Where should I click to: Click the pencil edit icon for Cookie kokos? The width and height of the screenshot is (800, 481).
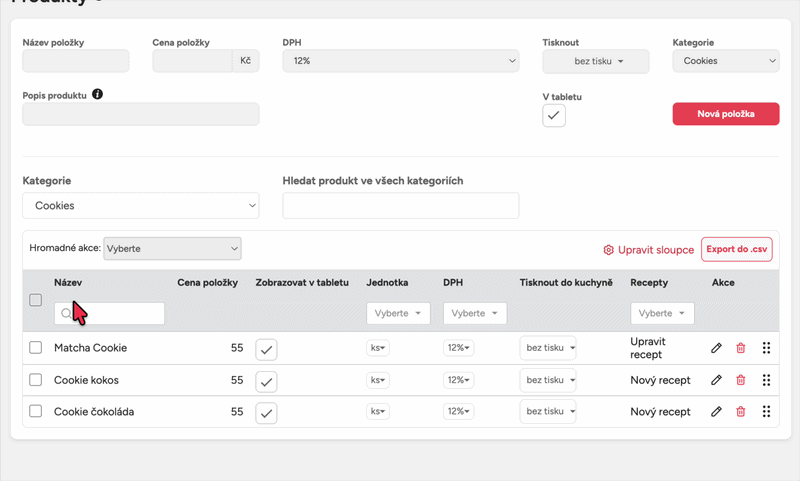(716, 380)
